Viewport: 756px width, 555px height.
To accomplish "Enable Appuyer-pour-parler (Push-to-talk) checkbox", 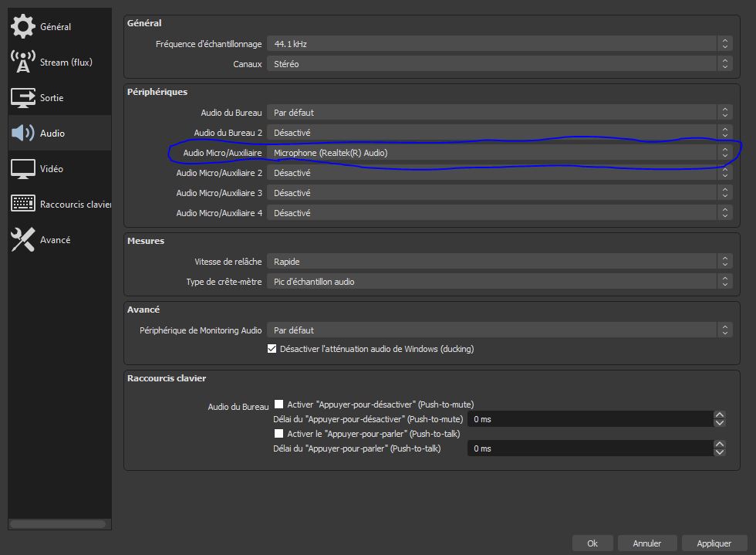I will coord(278,433).
